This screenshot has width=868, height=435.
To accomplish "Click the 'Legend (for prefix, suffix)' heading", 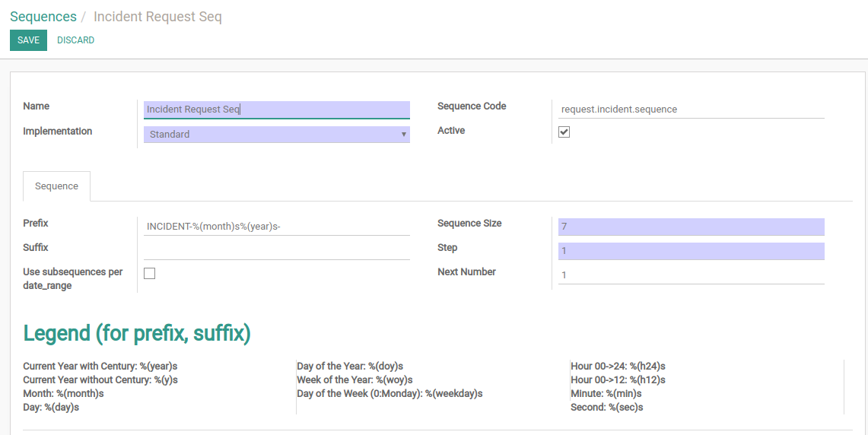I will coord(137,333).
